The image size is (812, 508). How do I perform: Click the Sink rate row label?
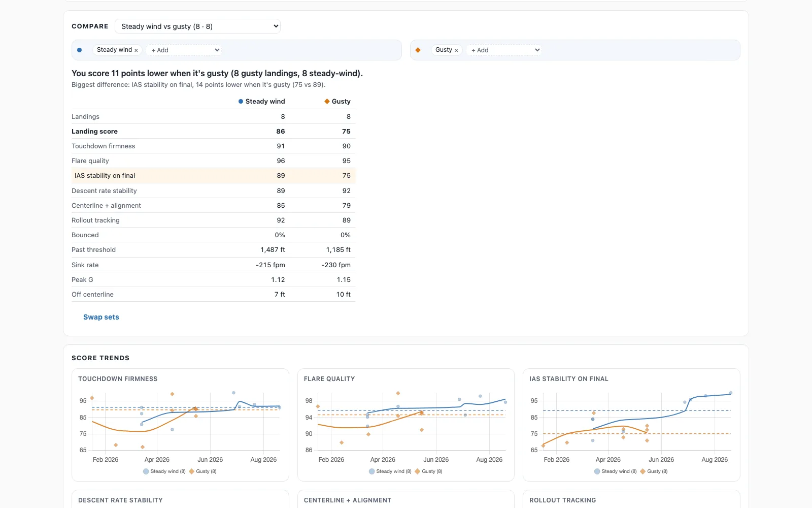point(85,265)
